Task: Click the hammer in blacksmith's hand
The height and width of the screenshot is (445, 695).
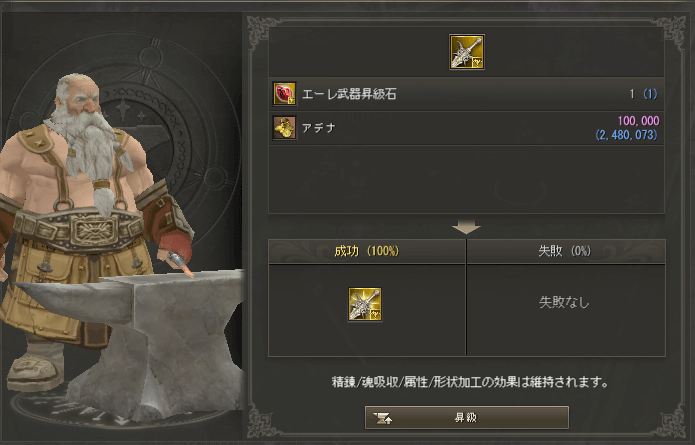Action: coord(181,263)
